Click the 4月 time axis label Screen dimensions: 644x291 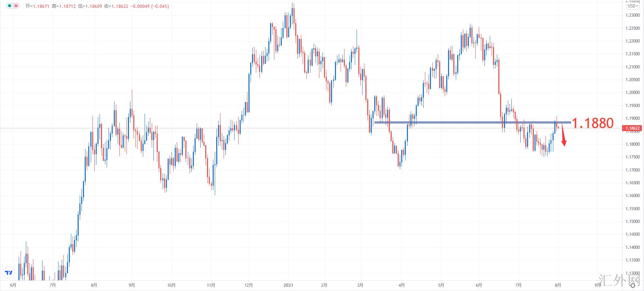(x=401, y=285)
